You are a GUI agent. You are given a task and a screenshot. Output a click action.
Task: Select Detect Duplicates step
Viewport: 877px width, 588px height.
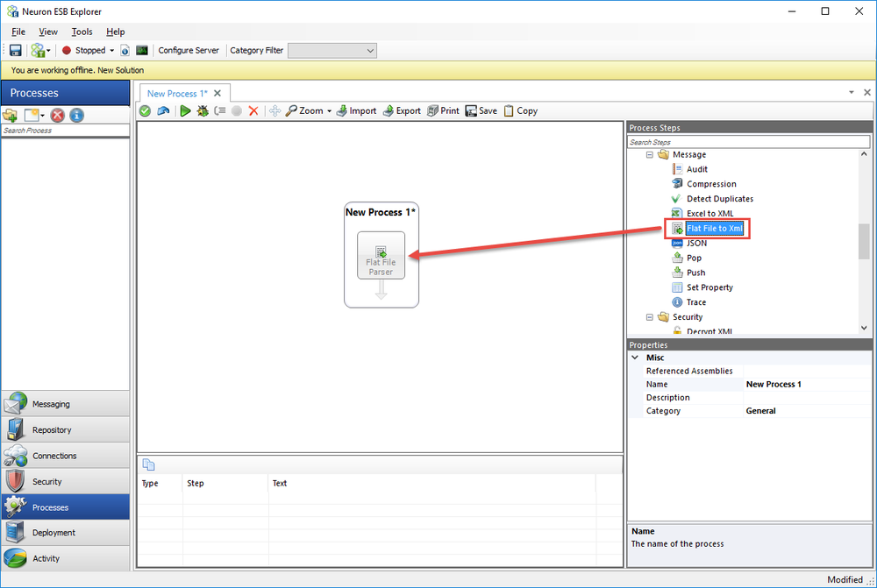(719, 198)
